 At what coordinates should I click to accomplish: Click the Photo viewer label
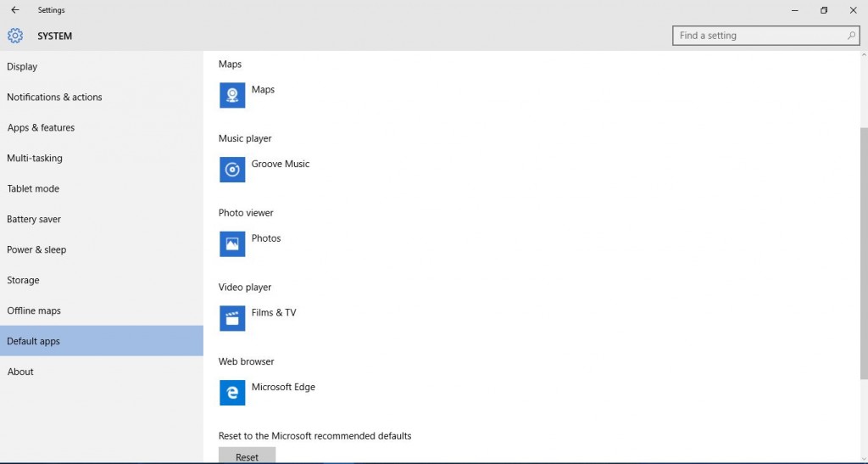click(246, 213)
